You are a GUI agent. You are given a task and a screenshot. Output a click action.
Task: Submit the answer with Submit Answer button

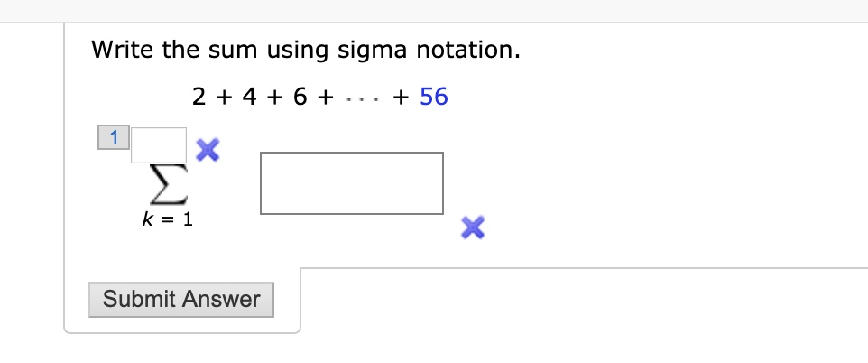click(x=181, y=299)
